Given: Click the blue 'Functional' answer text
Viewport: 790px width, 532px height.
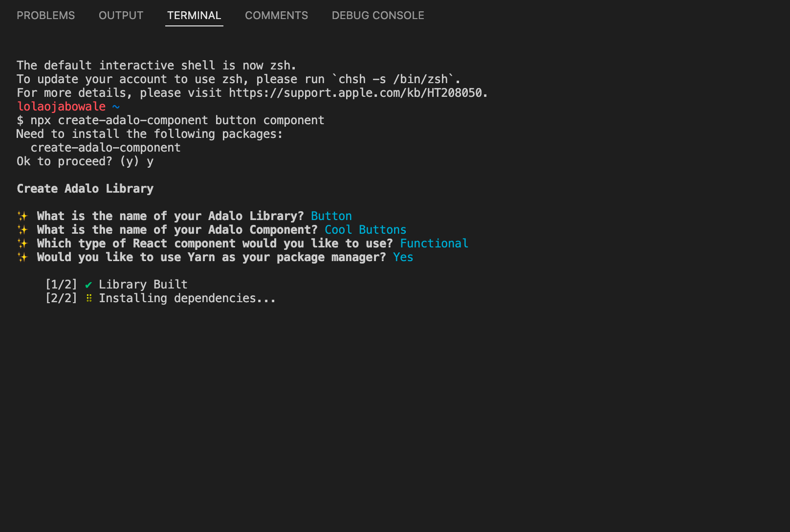Looking at the screenshot, I should (x=434, y=244).
